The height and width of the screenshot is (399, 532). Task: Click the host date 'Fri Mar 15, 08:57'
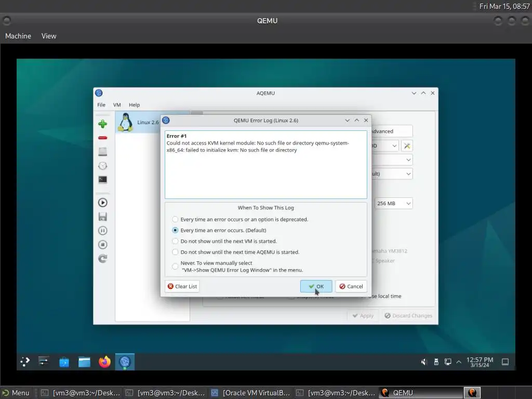(x=504, y=6)
